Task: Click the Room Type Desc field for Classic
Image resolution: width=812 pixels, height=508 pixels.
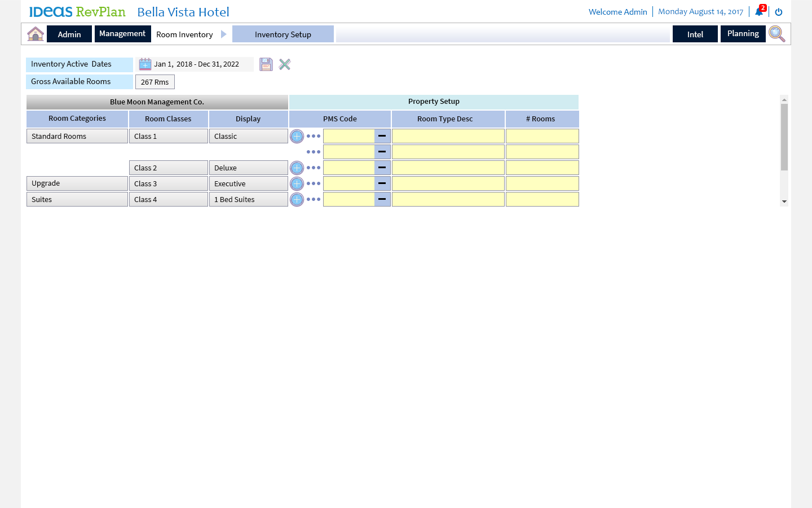Action: pyautogui.click(x=448, y=136)
